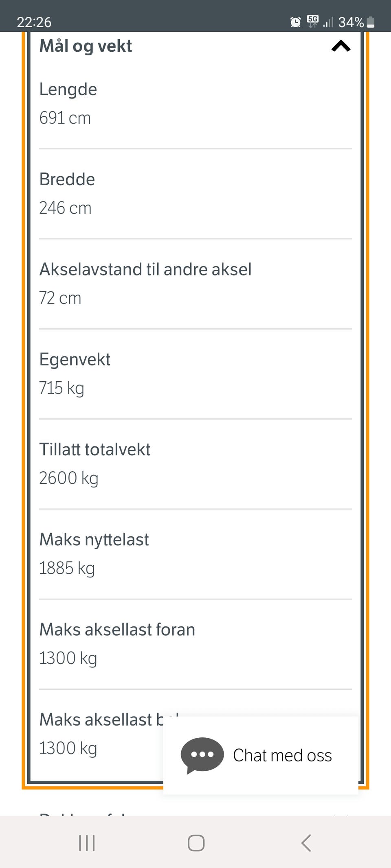Select the Maks nyttelast 1885 kg value
This screenshot has height=868, width=391.
click(x=67, y=568)
